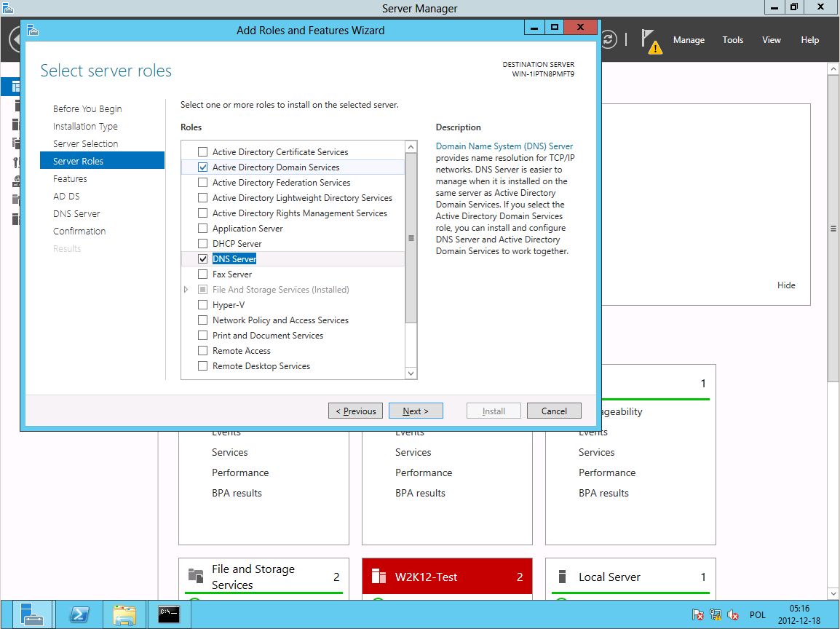Click the roles list scroll-down arrow

411,373
